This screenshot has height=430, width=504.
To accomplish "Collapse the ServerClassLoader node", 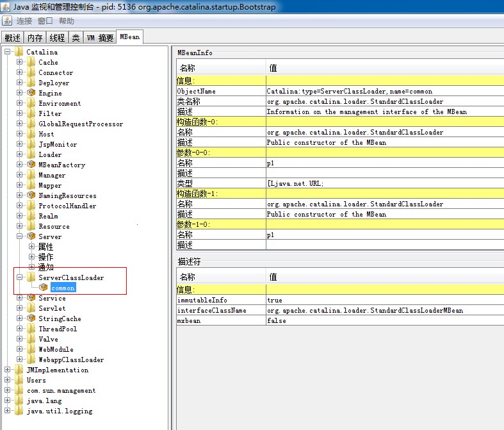I will (x=20, y=277).
